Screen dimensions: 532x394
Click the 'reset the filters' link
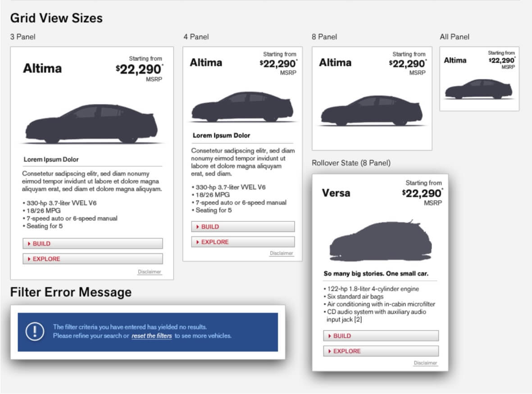tap(152, 335)
